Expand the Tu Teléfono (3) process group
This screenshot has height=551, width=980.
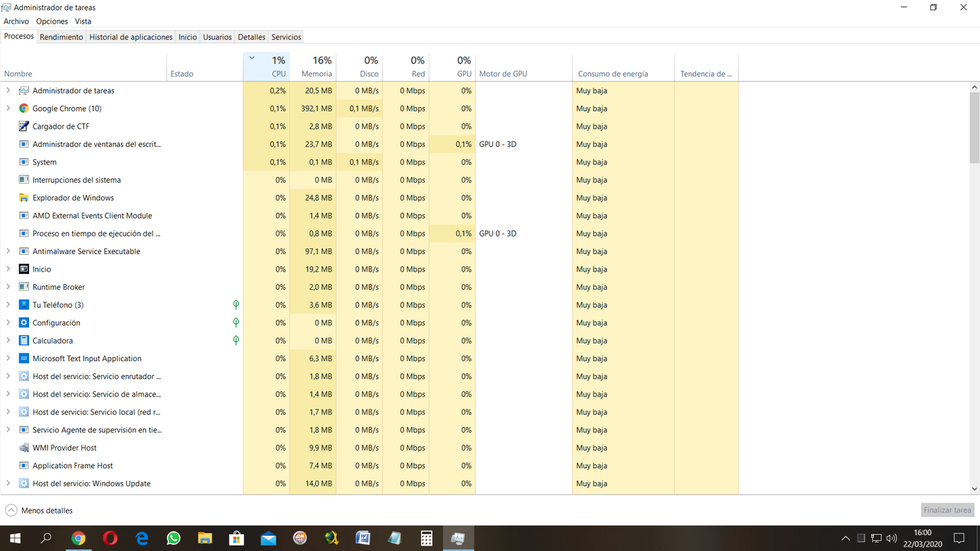pyautogui.click(x=8, y=305)
